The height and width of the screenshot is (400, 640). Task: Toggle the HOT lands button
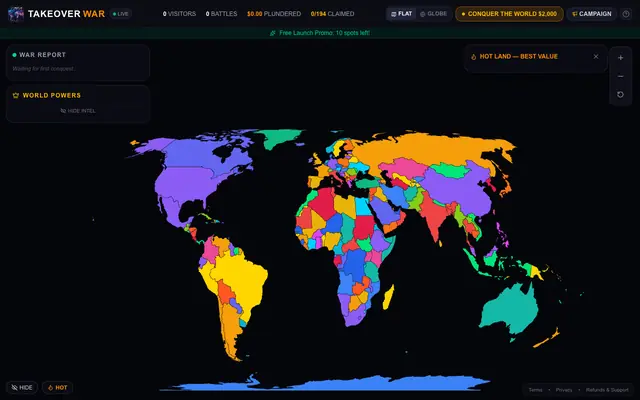(58, 387)
